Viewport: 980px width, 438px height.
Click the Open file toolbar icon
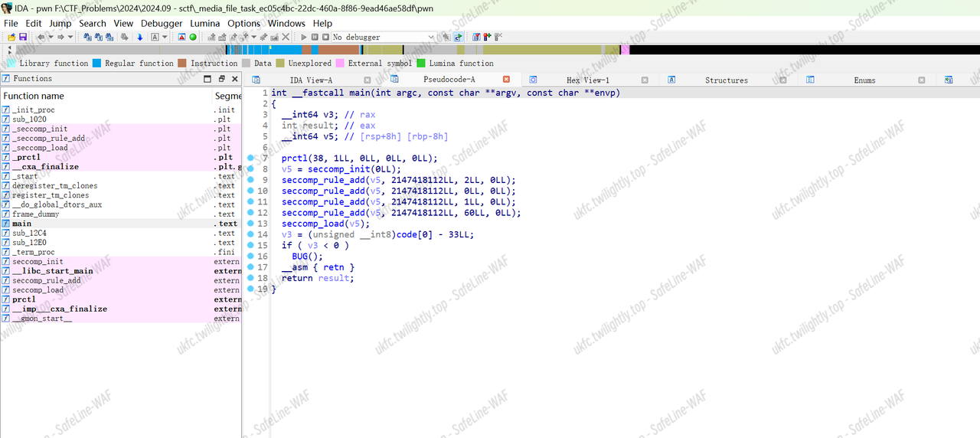pyautogui.click(x=12, y=37)
